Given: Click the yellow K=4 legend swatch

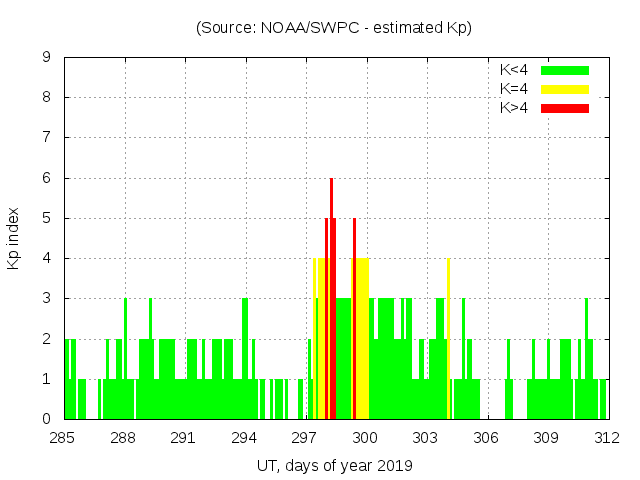Looking at the screenshot, I should point(565,89).
